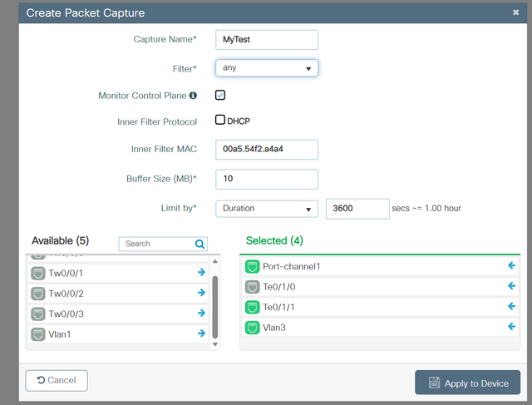Click Apply to Device button

point(467,383)
